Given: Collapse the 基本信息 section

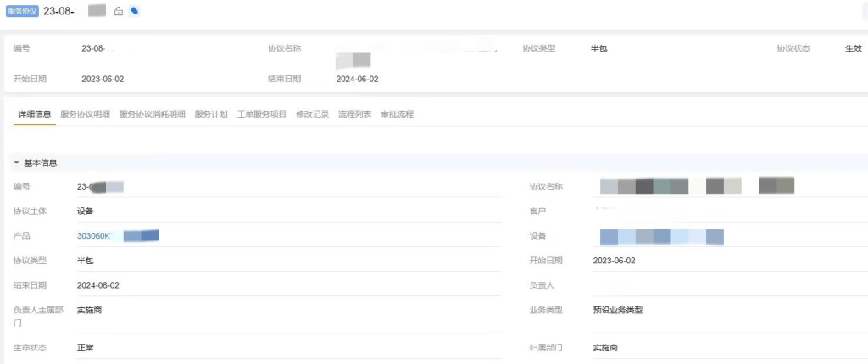Looking at the screenshot, I should pos(16,163).
